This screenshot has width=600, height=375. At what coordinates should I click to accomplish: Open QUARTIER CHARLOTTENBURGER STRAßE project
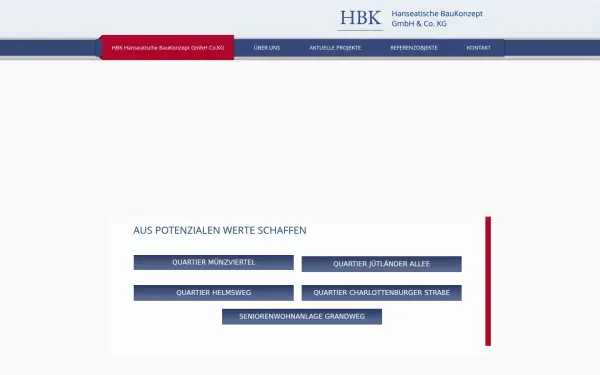(x=382, y=293)
